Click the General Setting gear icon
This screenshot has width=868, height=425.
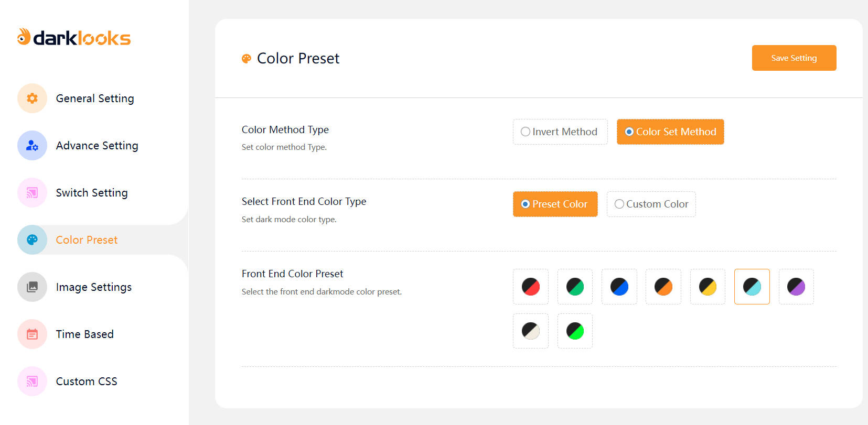coord(32,98)
